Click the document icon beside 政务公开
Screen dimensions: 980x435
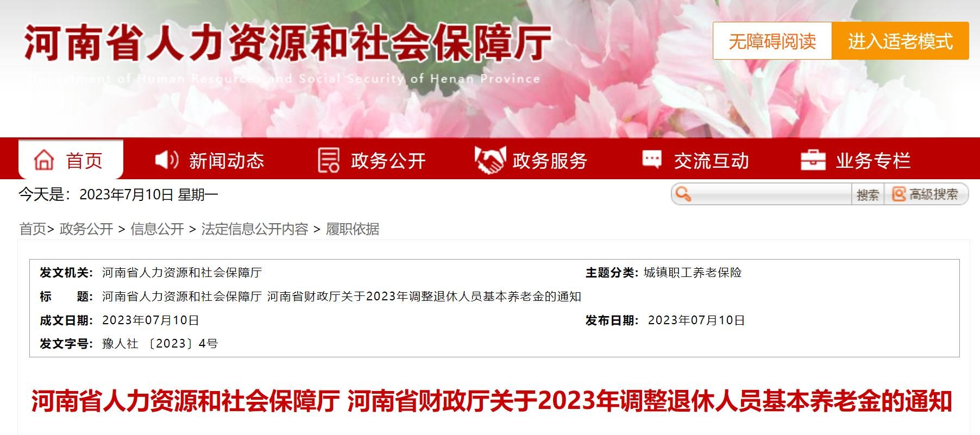coord(328,160)
